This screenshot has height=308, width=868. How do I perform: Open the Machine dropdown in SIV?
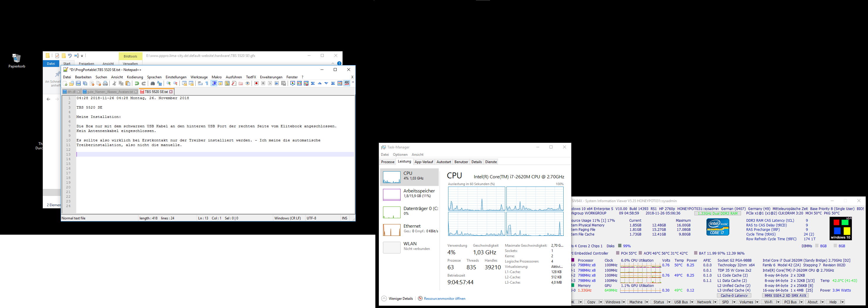pyautogui.click(x=638, y=302)
